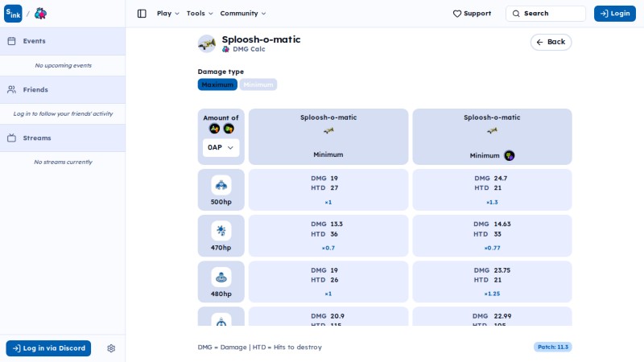Open the Friends sidebar section

[x=63, y=89]
